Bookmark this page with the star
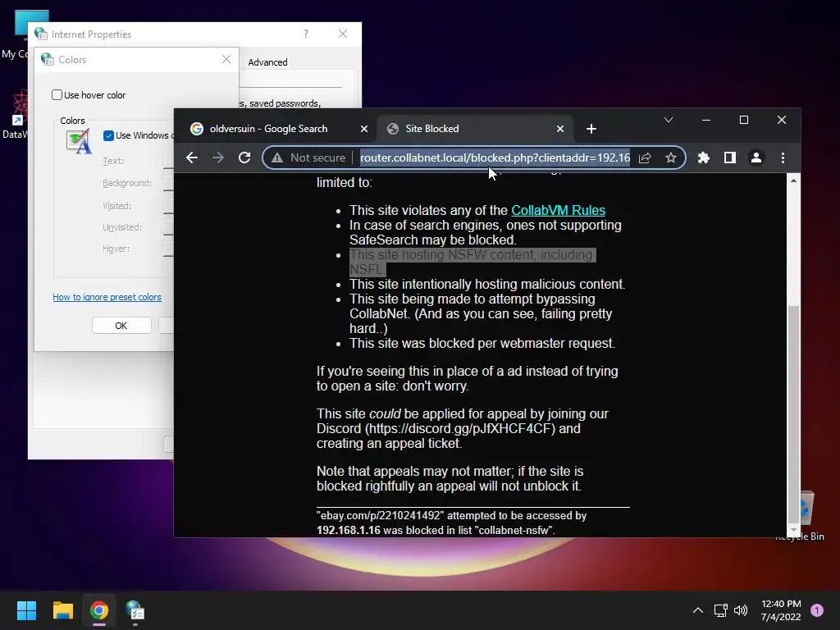Viewport: 840px width, 630px height. pos(671,157)
